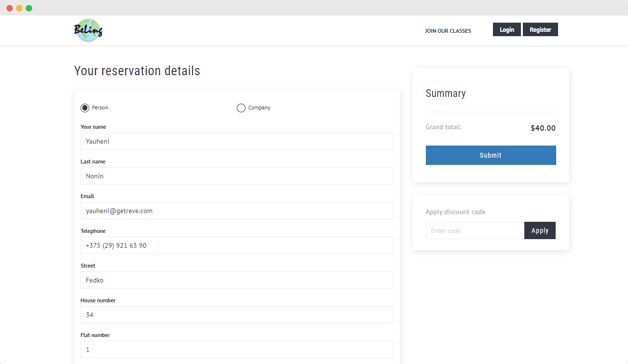The width and height of the screenshot is (628, 364).
Task: Click the 'Your reservation details' heading
Action: click(137, 71)
